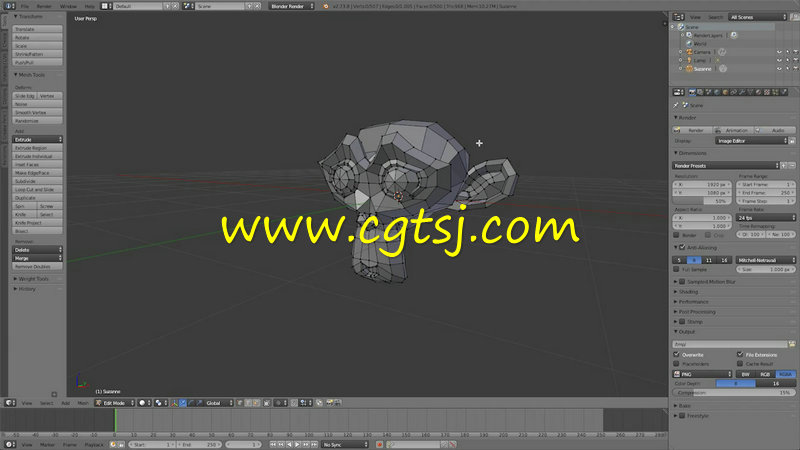Select the Constraints properties tab icon

coord(734,92)
